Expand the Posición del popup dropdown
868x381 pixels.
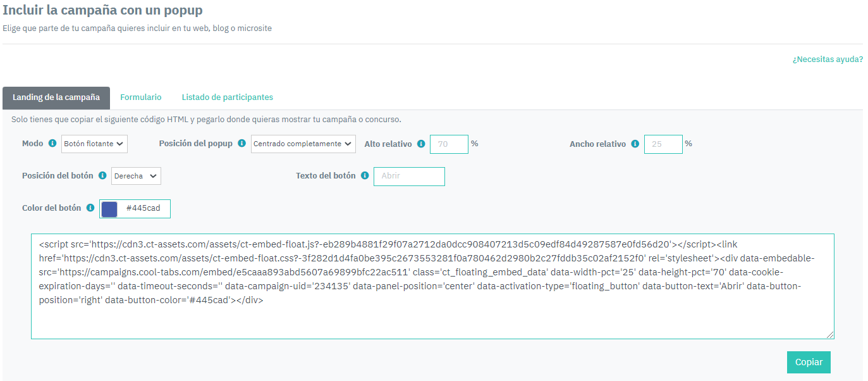click(x=303, y=144)
